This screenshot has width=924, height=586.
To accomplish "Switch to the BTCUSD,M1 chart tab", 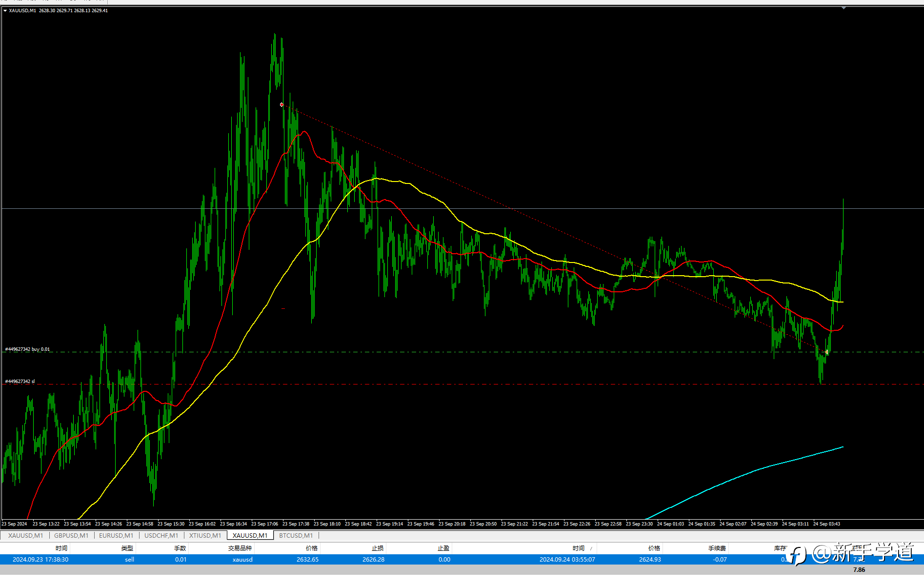I will (296, 536).
